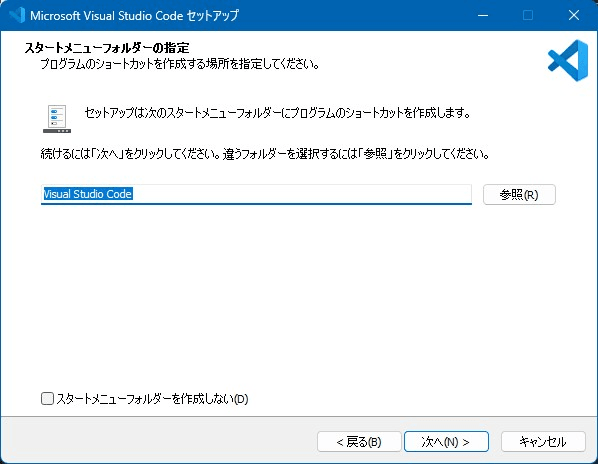Proceed with 次へ(N) > button
The height and width of the screenshot is (464, 598).
click(446, 442)
